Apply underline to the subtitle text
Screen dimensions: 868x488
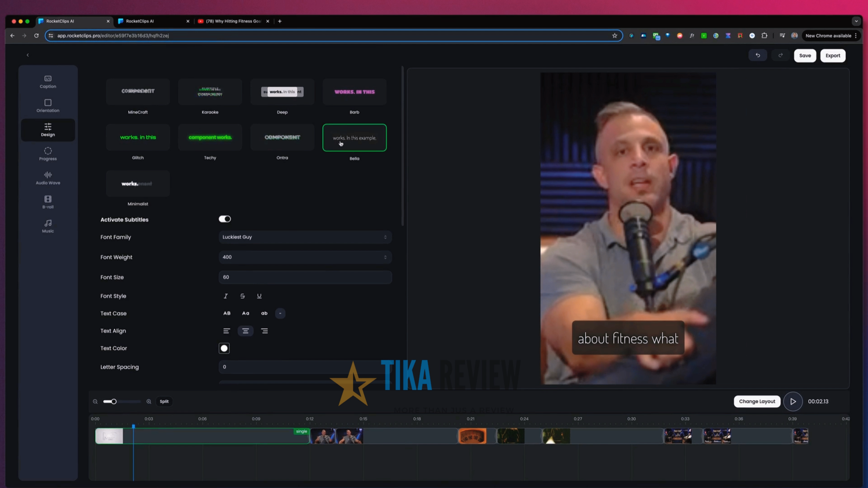pos(259,296)
